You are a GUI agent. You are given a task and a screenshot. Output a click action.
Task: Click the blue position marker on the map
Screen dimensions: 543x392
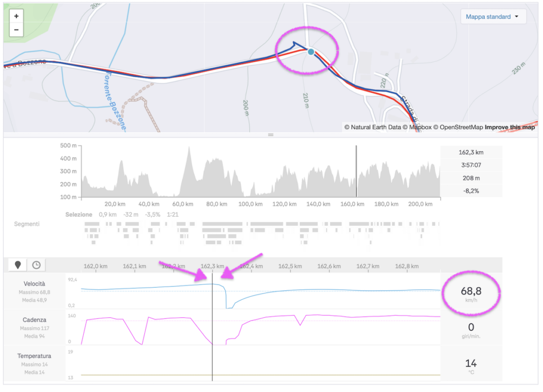[x=311, y=51]
